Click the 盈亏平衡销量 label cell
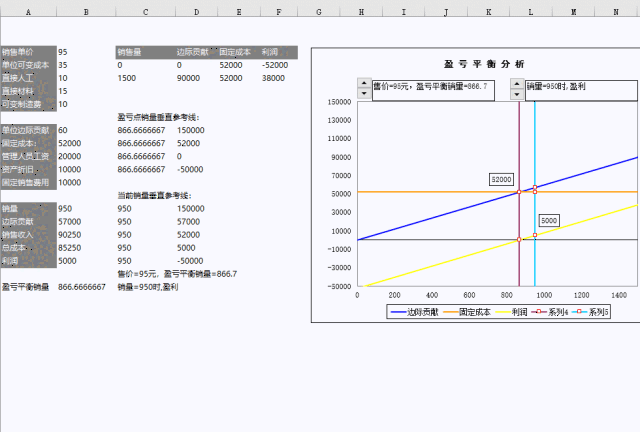This screenshot has width=640, height=432. 25,287
